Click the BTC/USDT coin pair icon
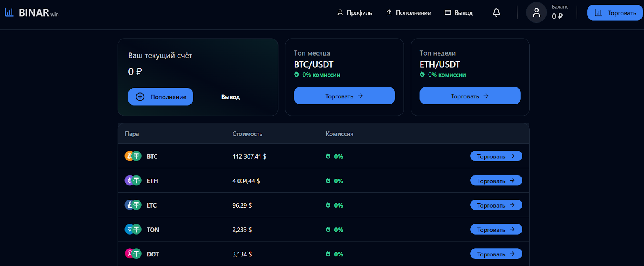The width and height of the screenshot is (644, 266). (x=133, y=156)
